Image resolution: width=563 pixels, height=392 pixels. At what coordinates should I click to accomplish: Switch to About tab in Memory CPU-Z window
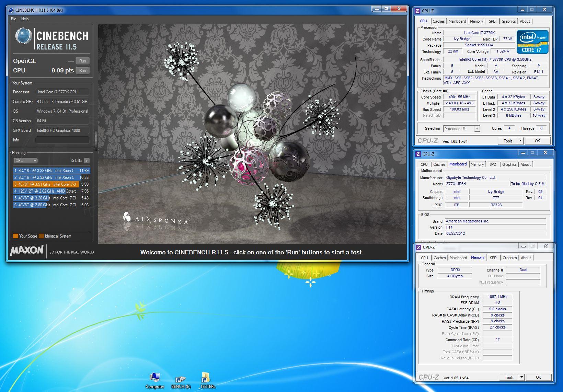pos(526,258)
